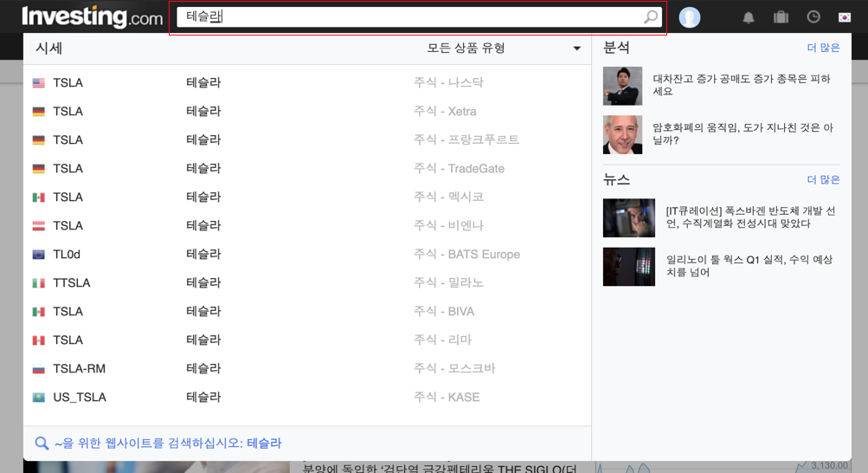
Task: Select TSLA 주식 - 프랑크푸르트 result
Action: [x=307, y=139]
